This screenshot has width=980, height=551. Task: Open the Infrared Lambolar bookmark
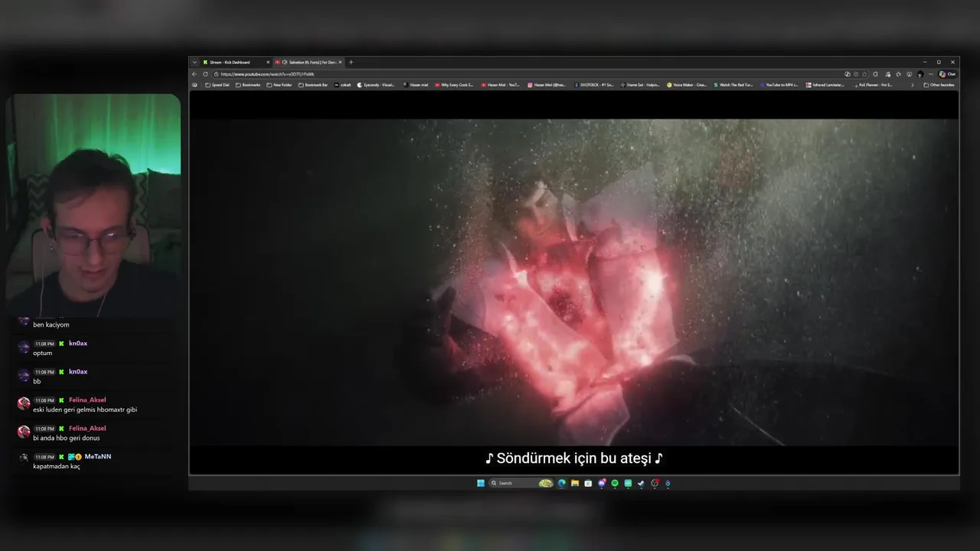825,85
